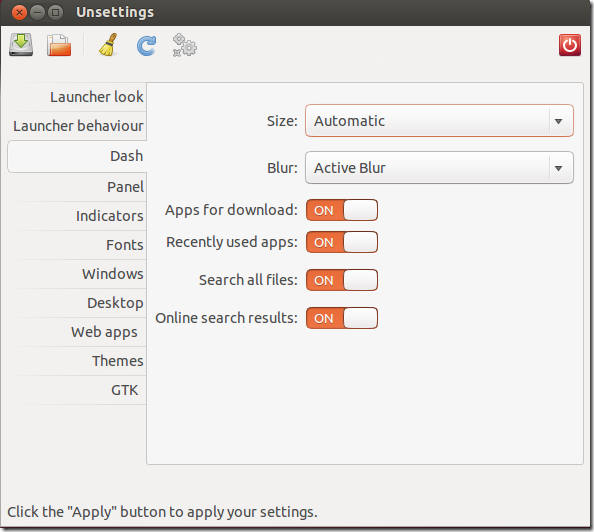This screenshot has height=532, width=594.
Task: Click the save settings disk icon
Action: tap(21, 45)
